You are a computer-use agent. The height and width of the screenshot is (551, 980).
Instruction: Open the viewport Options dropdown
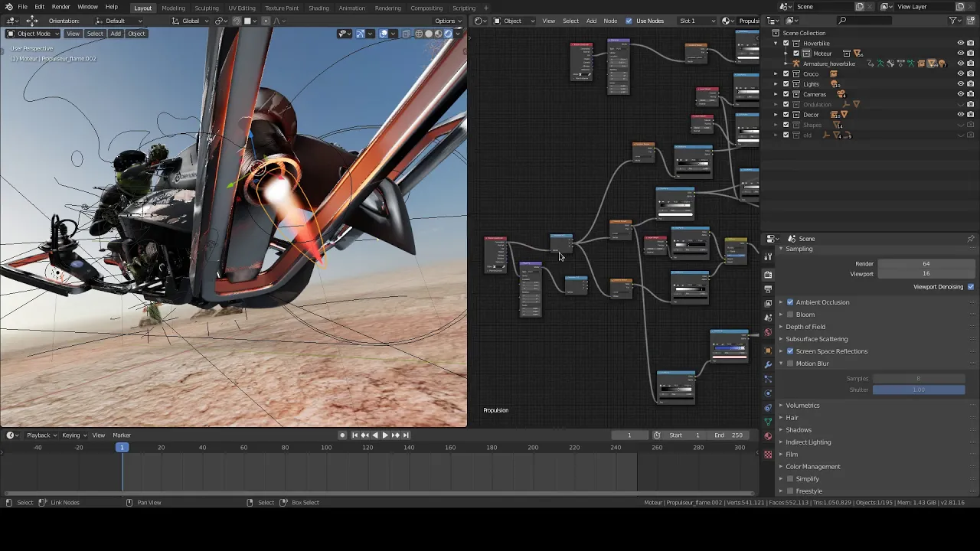pyautogui.click(x=446, y=21)
